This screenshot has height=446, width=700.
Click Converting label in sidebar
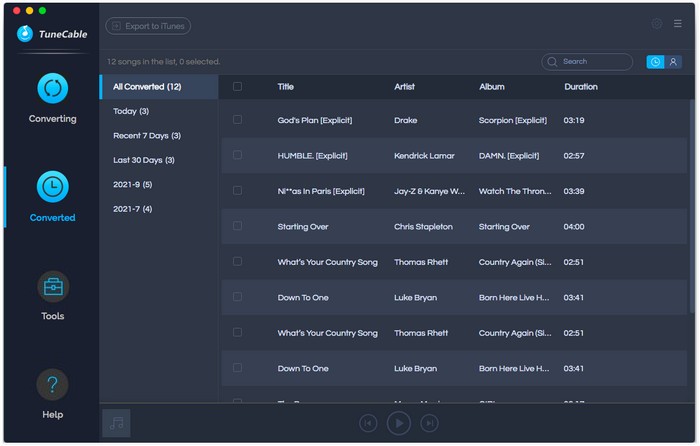[53, 119]
